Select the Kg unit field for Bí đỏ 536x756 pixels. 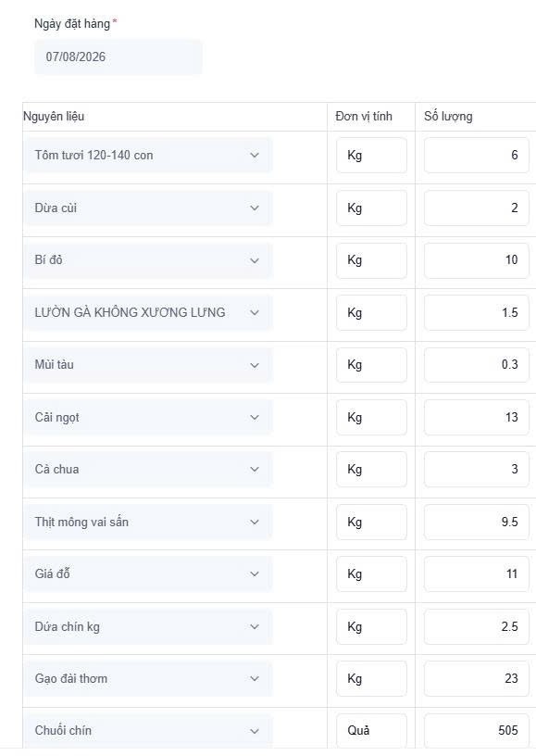coord(371,260)
